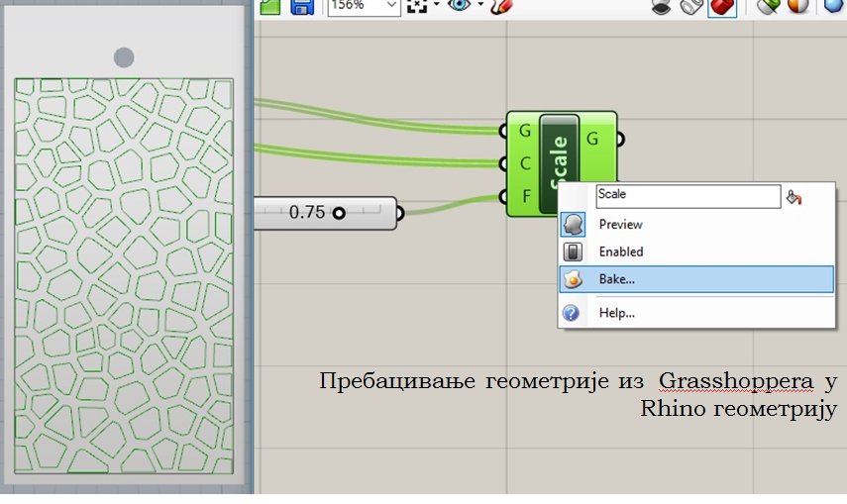Select the gray circle in the Rhino viewport

[x=124, y=57]
